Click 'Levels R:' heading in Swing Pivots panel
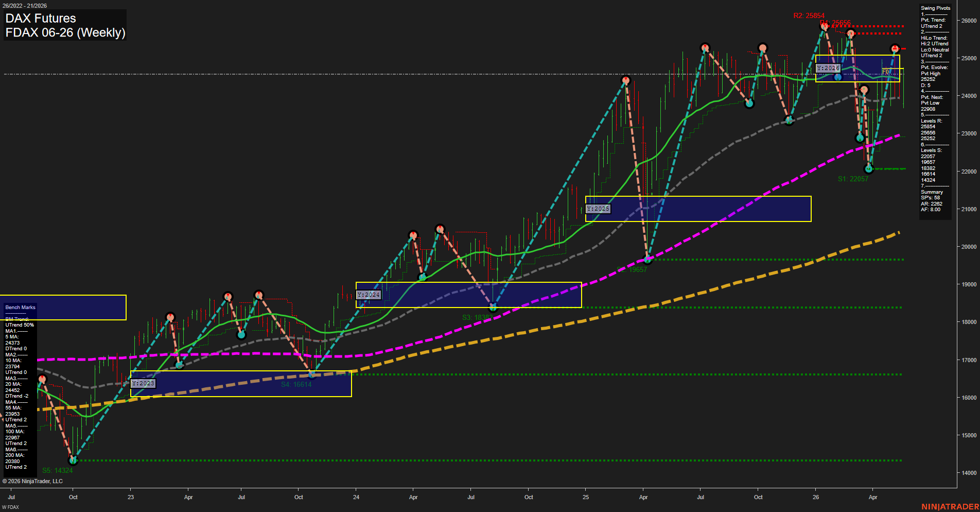 932,121
